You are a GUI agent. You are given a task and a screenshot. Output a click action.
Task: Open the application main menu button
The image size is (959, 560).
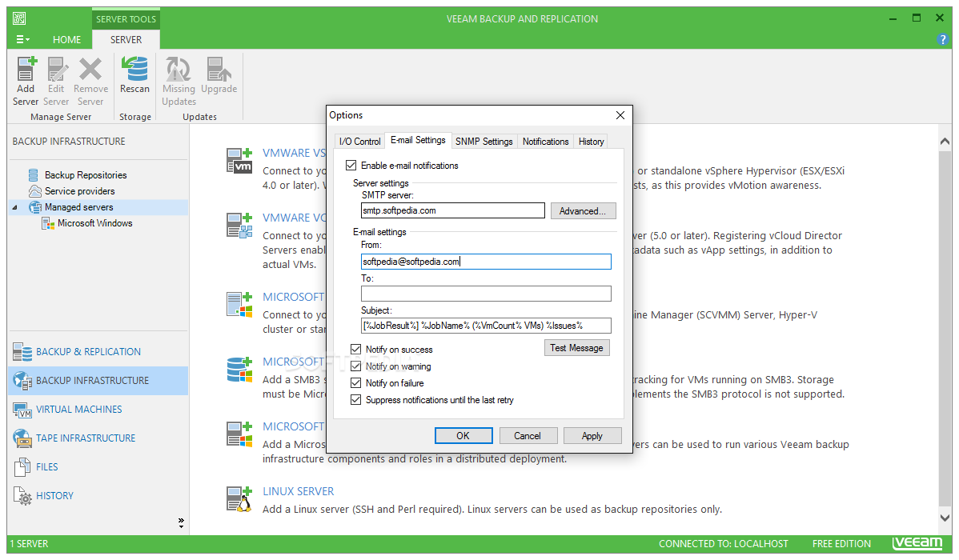pyautogui.click(x=22, y=40)
